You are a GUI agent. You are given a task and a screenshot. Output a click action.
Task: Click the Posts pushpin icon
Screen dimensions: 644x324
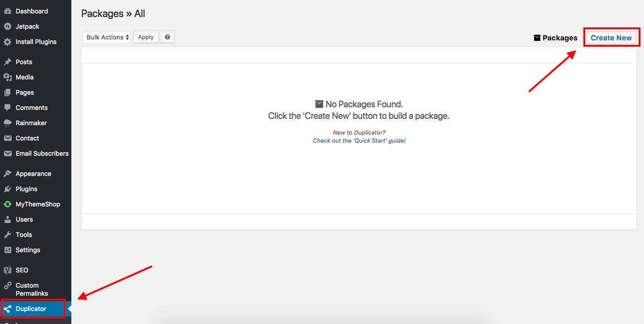click(x=8, y=62)
